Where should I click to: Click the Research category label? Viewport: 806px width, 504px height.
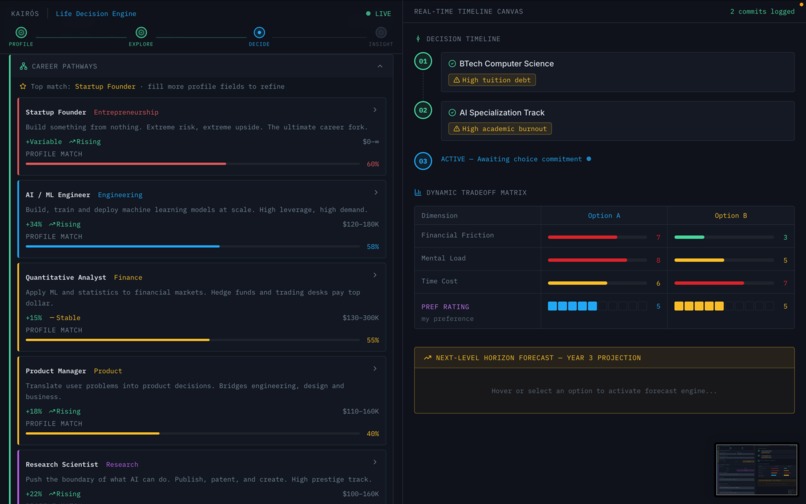point(122,464)
